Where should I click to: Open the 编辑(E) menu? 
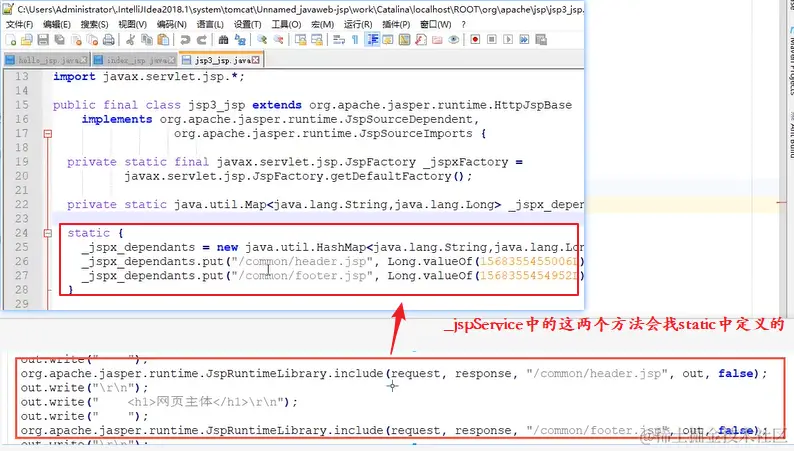[57, 24]
